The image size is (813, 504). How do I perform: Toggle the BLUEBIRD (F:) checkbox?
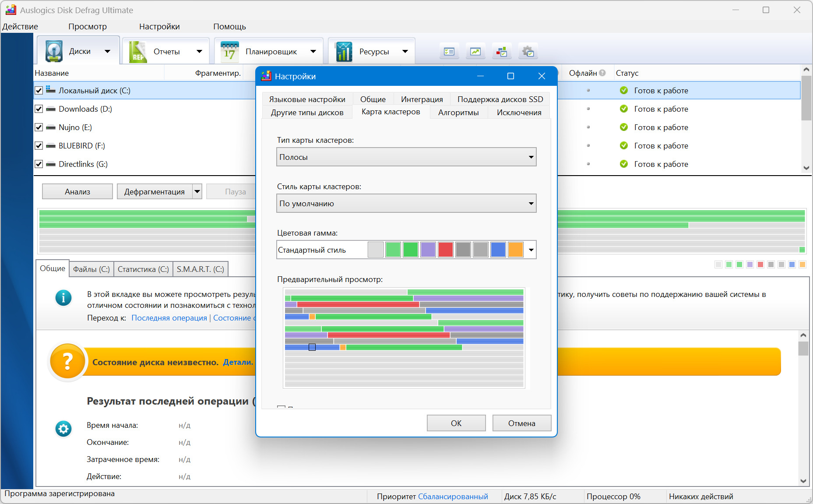[39, 146]
